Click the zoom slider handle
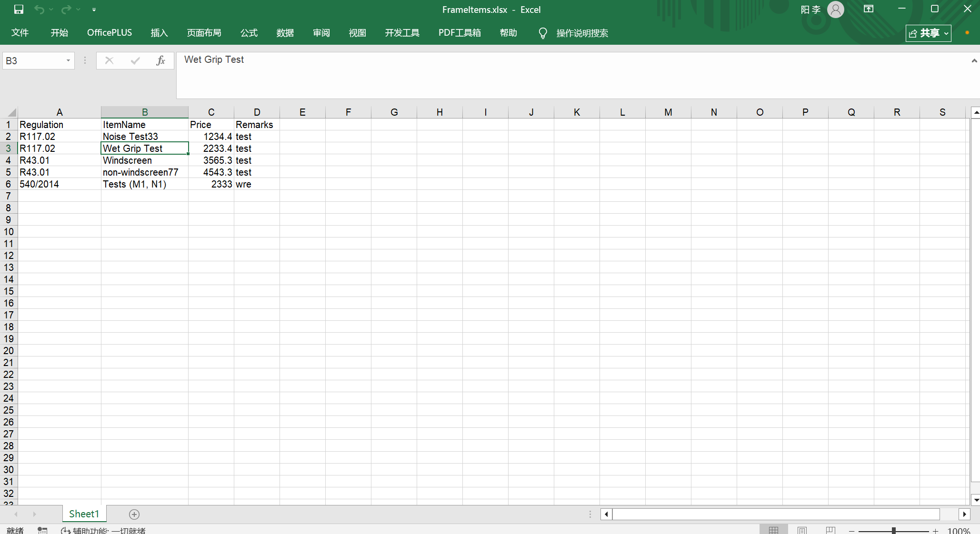Screen dimensions: 980x534 pos(894,530)
